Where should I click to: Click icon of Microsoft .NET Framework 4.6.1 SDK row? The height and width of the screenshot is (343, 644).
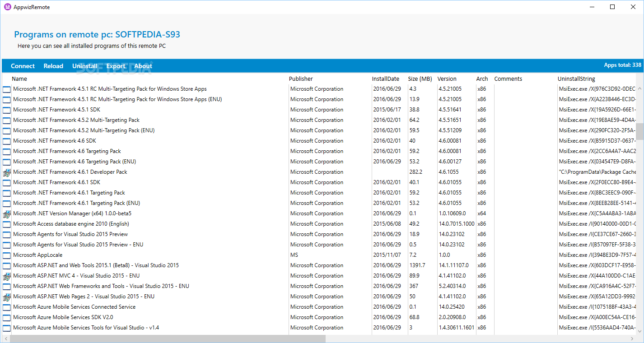pos(7,182)
